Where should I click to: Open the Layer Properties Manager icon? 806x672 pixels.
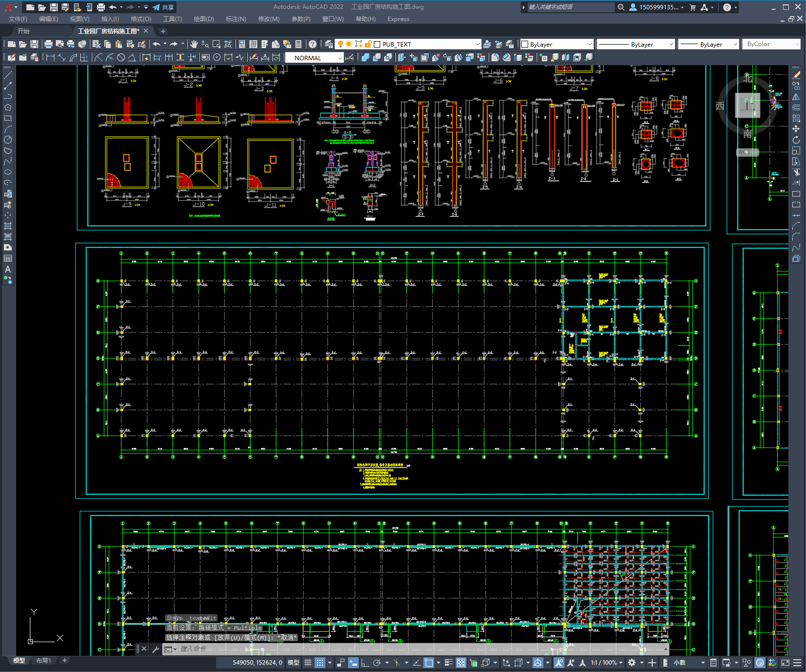pyautogui.click(x=329, y=44)
